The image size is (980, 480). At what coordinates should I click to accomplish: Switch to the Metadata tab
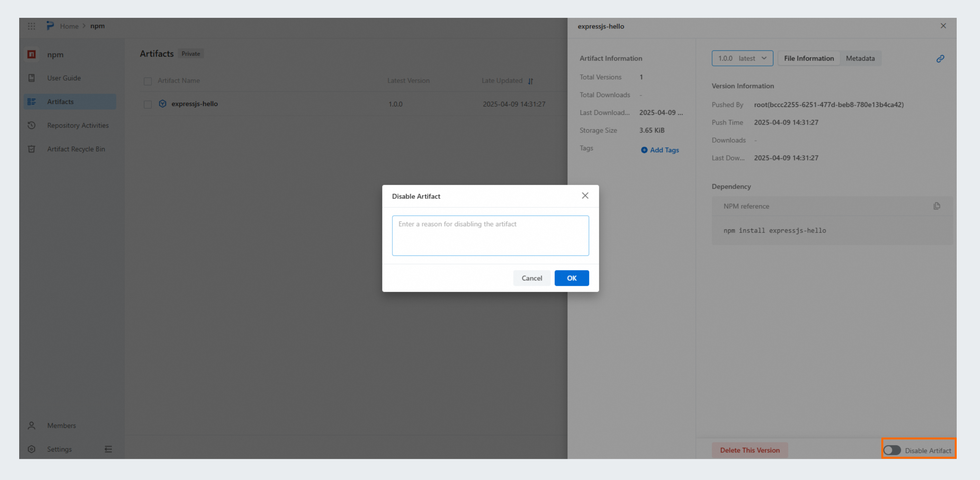pyautogui.click(x=860, y=58)
